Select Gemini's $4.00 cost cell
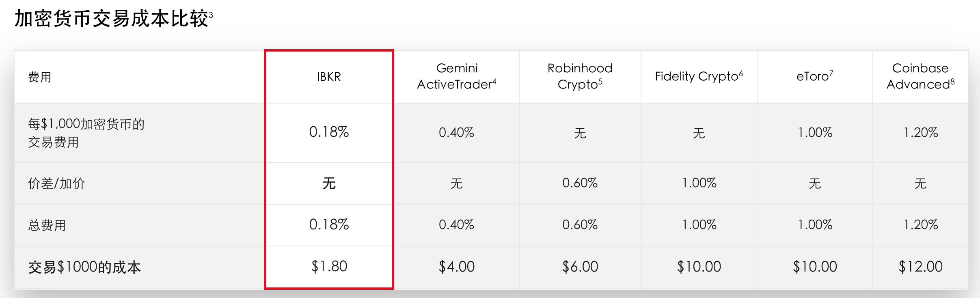The width and height of the screenshot is (980, 298). [456, 267]
